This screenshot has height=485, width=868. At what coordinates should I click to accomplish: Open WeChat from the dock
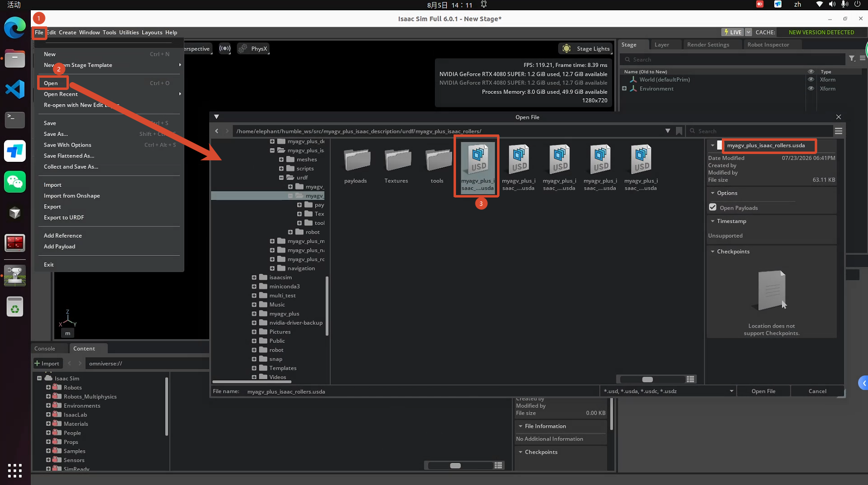(15, 182)
